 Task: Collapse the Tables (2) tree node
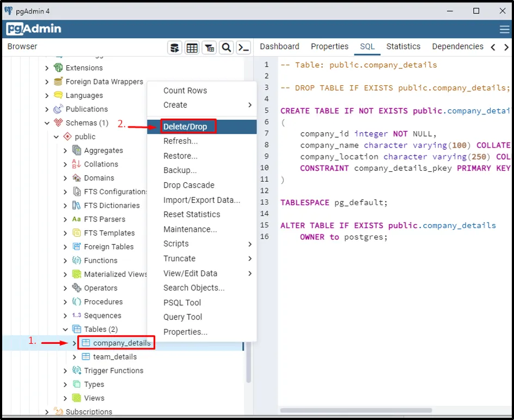point(66,329)
